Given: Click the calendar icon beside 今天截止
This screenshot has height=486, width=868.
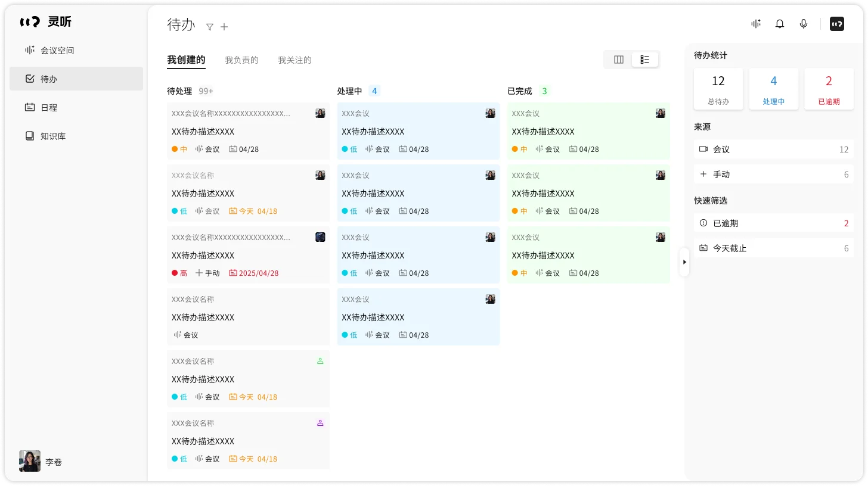Looking at the screenshot, I should 703,248.
